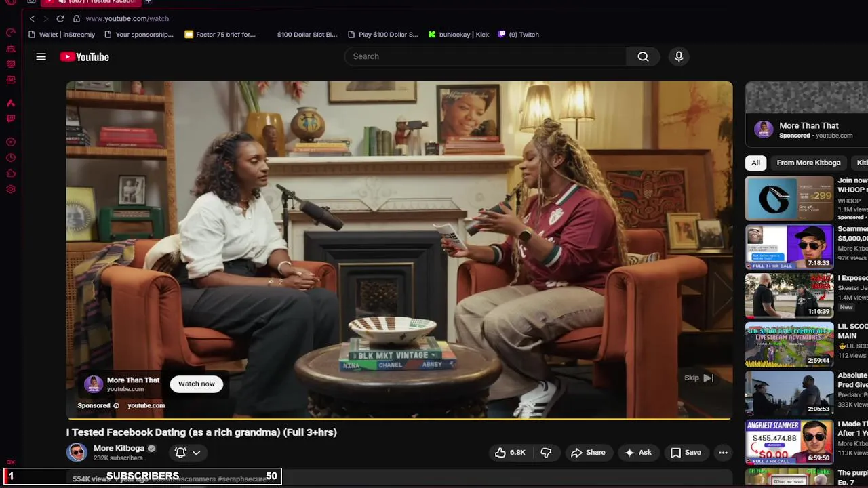
Task: Like the video with thumbs up
Action: pyautogui.click(x=510, y=453)
